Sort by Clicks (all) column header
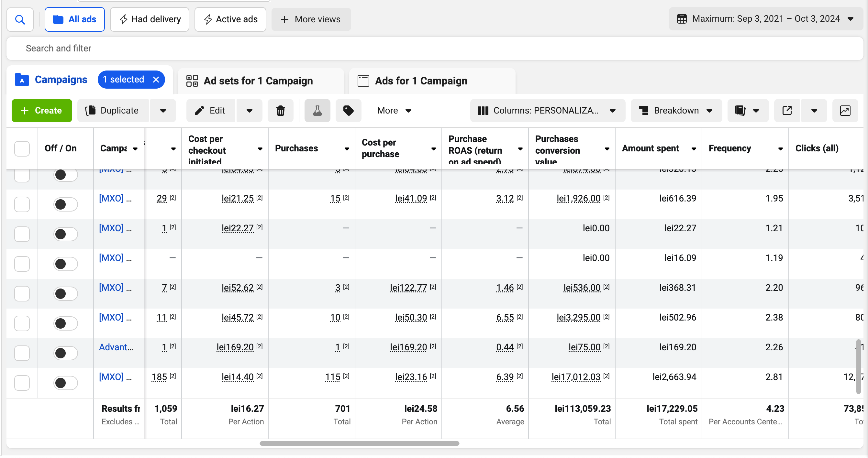The height and width of the screenshot is (458, 868). point(817,148)
